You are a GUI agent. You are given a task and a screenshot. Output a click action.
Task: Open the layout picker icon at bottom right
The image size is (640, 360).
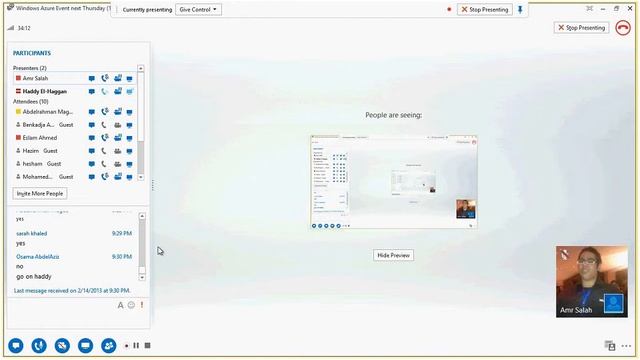click(610, 345)
